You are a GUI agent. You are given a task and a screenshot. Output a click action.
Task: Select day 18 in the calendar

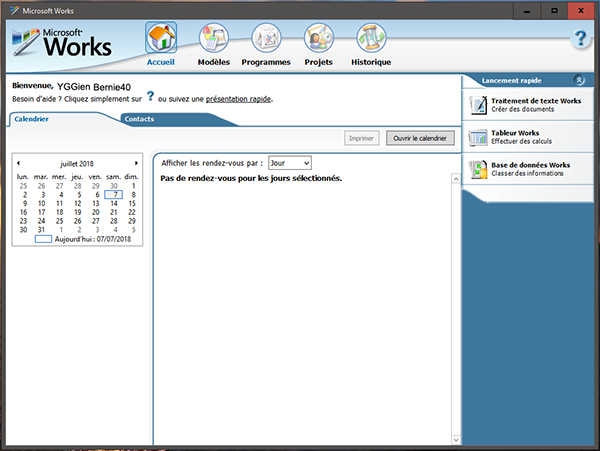click(60, 212)
